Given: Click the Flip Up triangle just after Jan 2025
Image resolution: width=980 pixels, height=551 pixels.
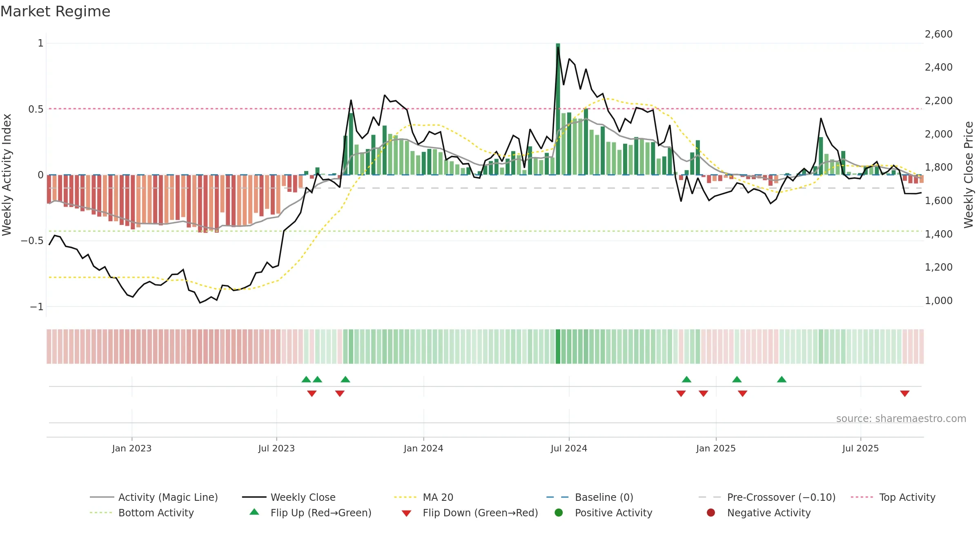Looking at the screenshot, I should click(x=737, y=380).
